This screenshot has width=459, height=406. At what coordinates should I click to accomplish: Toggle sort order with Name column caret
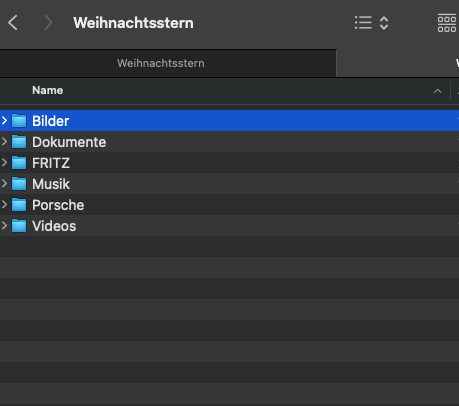click(x=438, y=91)
